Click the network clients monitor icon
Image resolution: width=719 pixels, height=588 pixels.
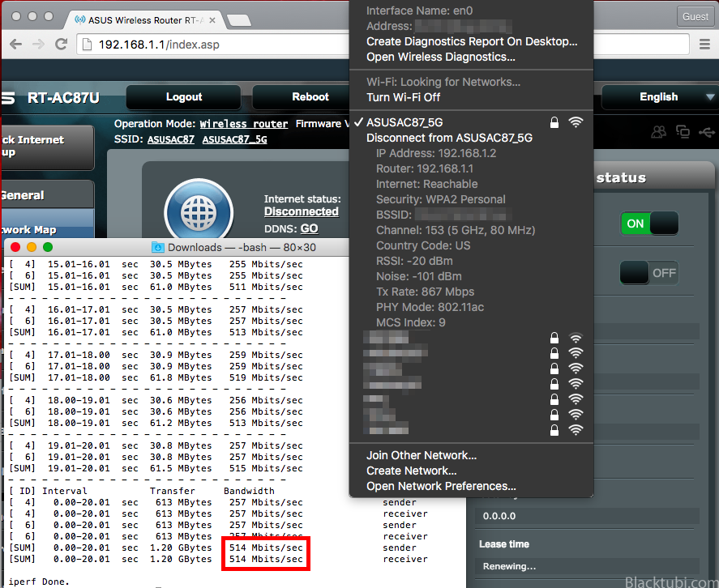click(x=683, y=131)
